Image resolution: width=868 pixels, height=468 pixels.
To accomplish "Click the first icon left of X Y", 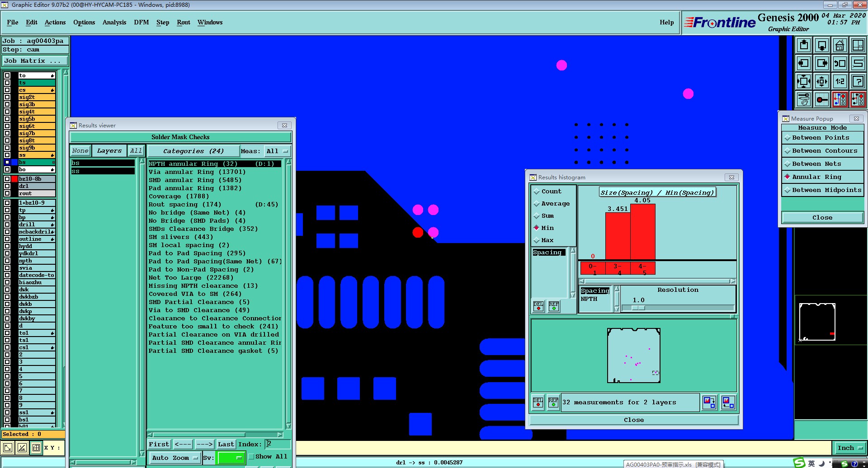I will pyautogui.click(x=8, y=448).
